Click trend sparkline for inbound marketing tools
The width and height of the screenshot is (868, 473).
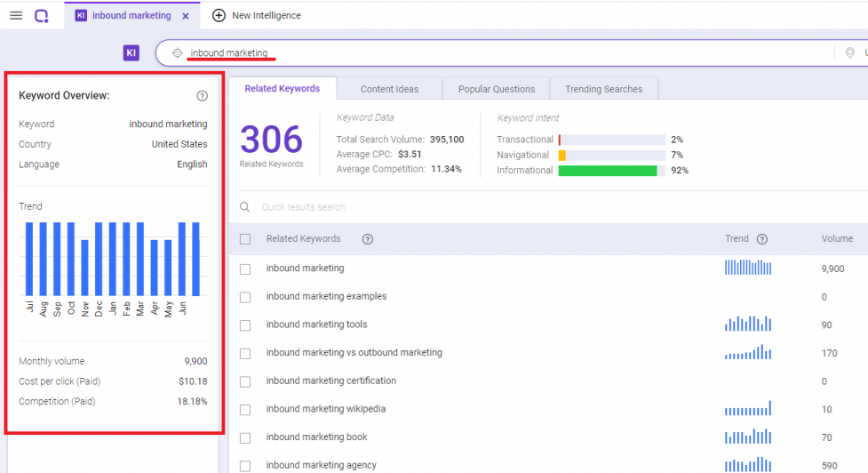748,324
